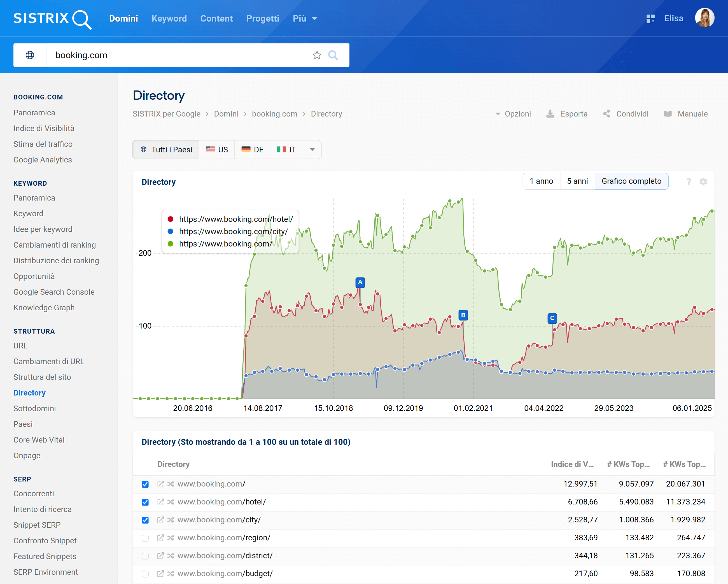The width and height of the screenshot is (728, 584).
Task: Click shuffle icon for /city/ row
Action: [x=171, y=520]
